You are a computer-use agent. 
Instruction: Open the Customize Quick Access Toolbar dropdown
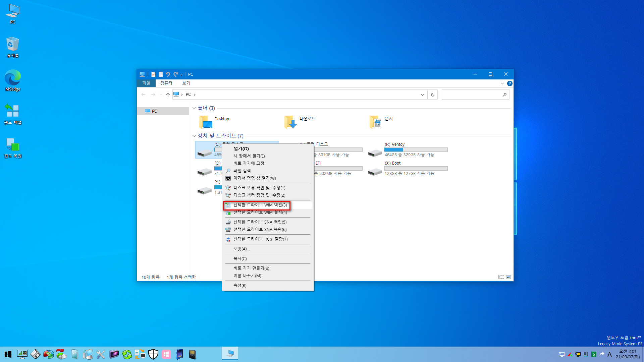pos(181,75)
